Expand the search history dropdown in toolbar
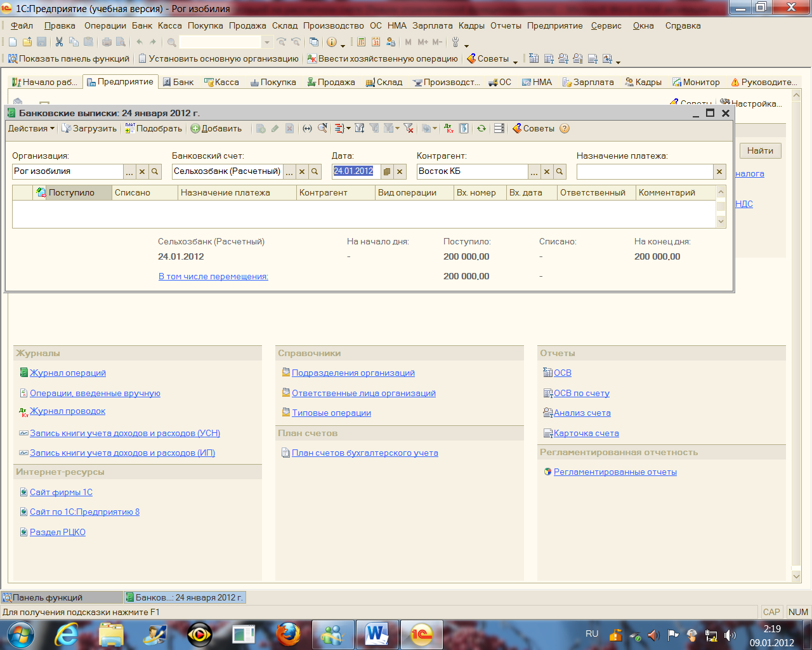The image size is (812, 650). pos(267,42)
